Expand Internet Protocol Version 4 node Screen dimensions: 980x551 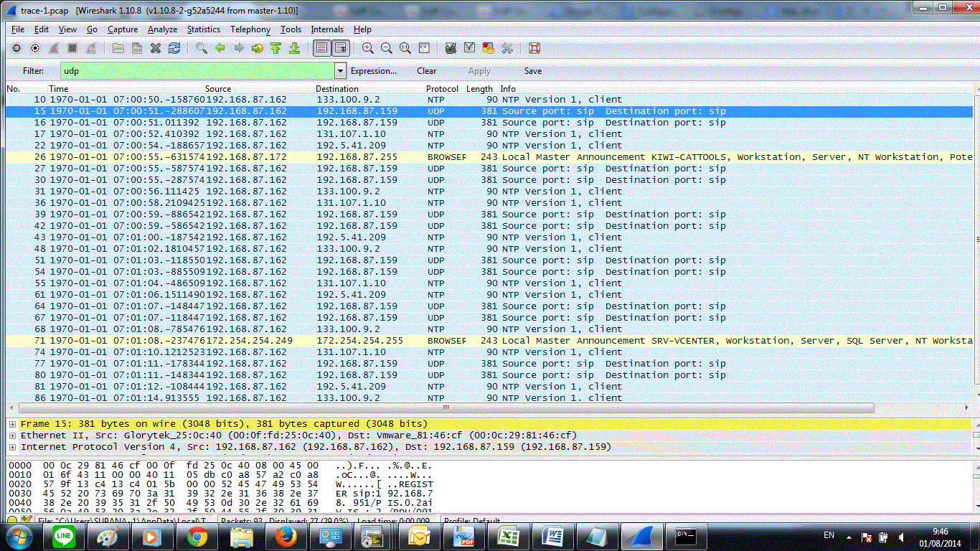click(12, 447)
